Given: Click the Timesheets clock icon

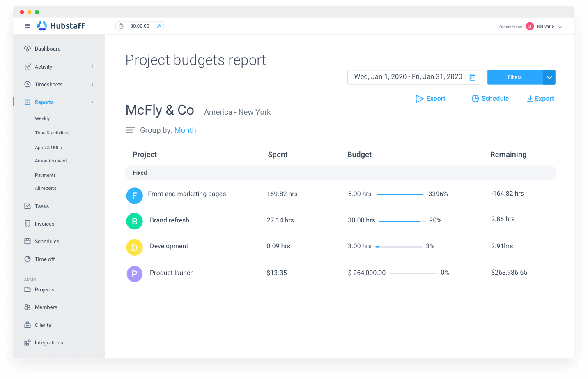Looking at the screenshot, I should click(x=28, y=84).
